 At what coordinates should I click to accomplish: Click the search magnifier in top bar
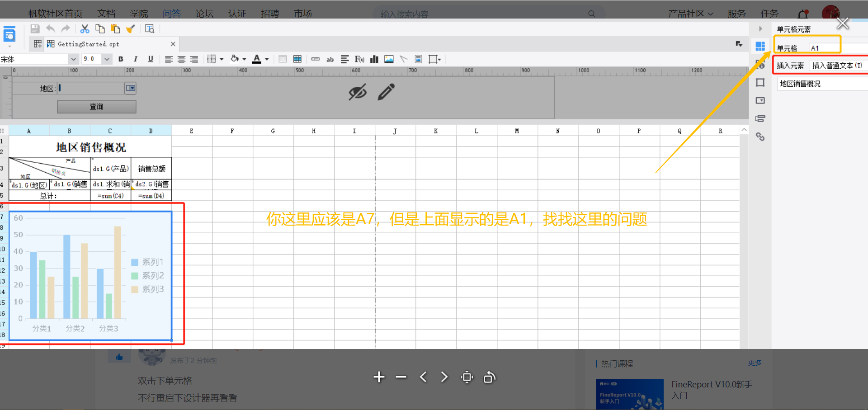[592, 14]
